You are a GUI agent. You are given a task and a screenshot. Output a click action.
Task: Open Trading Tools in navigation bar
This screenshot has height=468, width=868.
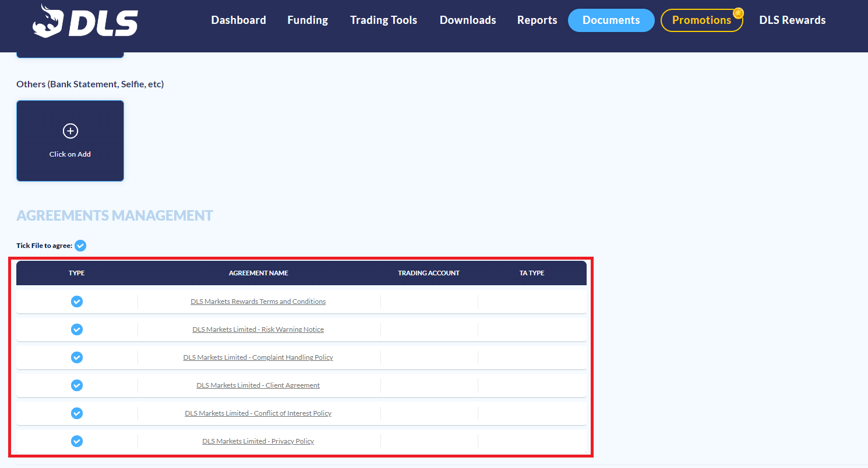(x=383, y=20)
